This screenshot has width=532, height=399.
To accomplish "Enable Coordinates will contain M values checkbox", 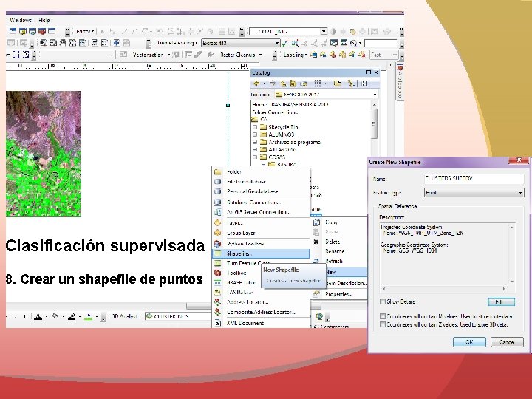I will tap(383, 316).
